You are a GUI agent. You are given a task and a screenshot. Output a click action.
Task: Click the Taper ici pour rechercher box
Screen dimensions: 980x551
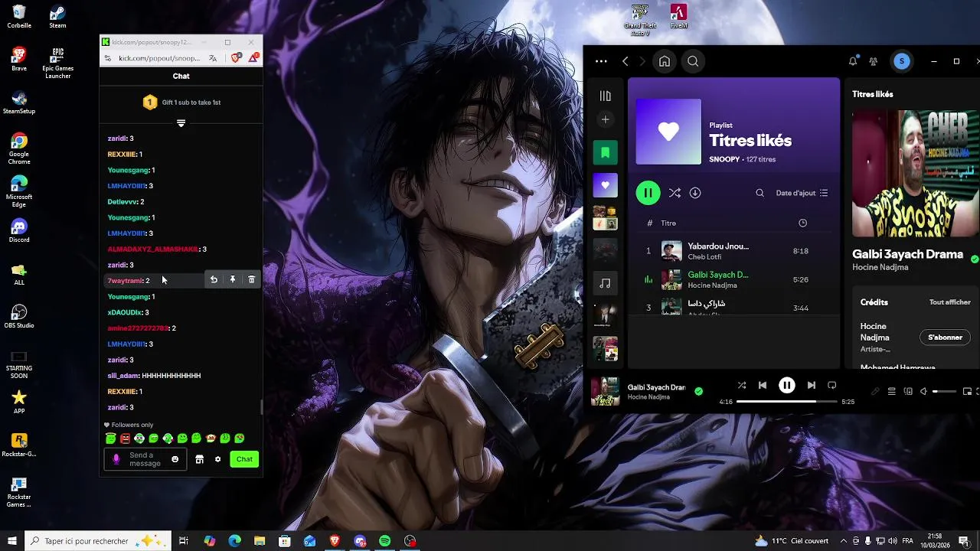[x=100, y=541]
